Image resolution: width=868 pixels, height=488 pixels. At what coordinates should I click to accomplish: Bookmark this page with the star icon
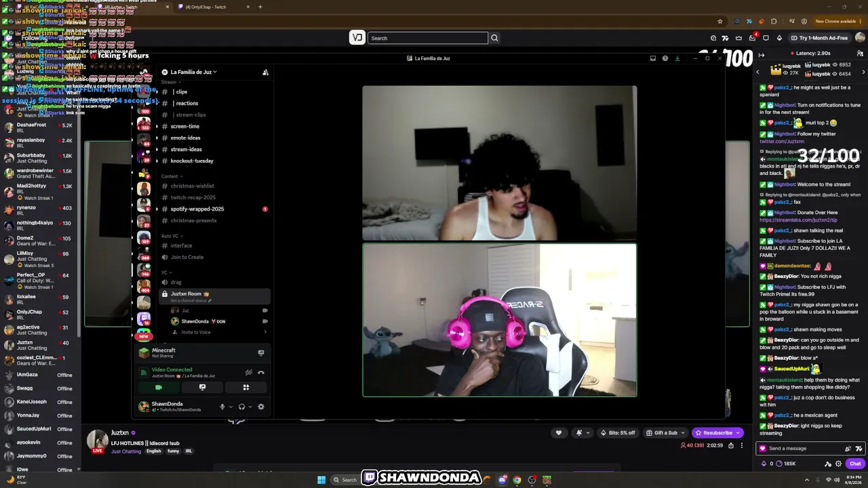pos(720,21)
